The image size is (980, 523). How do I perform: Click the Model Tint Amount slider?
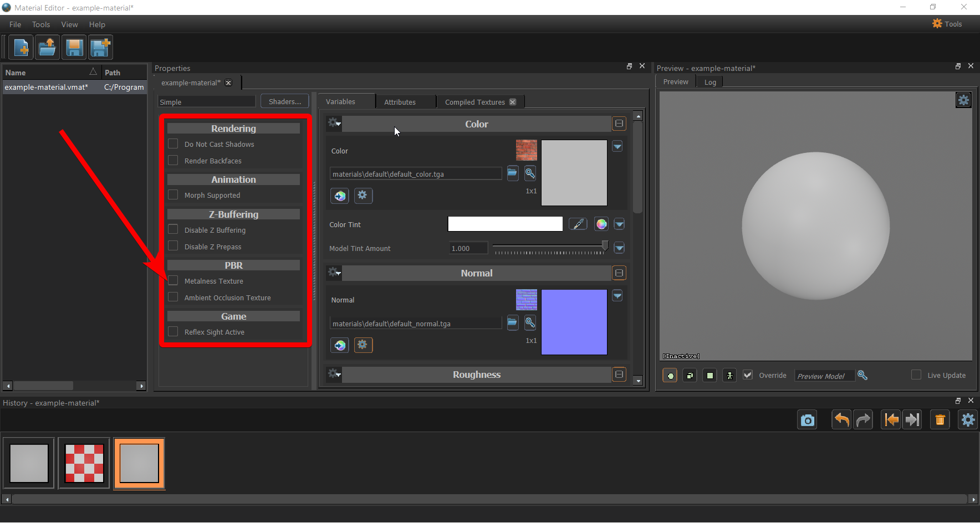pyautogui.click(x=550, y=248)
